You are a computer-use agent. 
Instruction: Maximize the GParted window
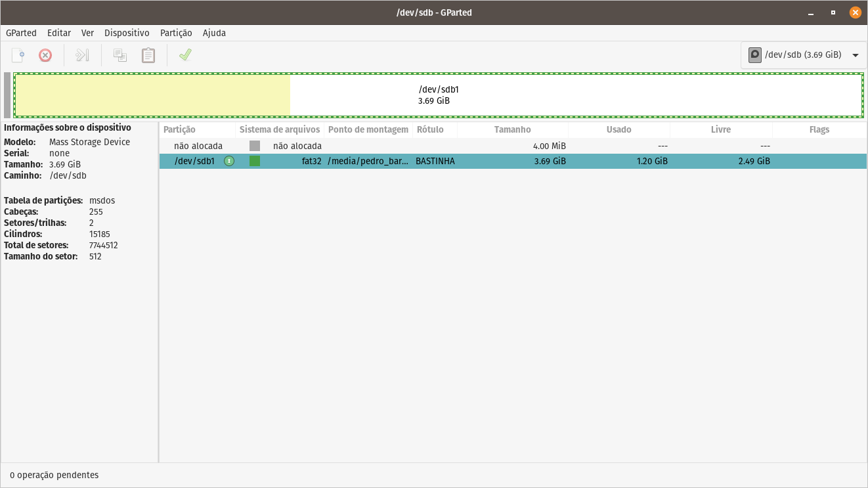tap(833, 12)
